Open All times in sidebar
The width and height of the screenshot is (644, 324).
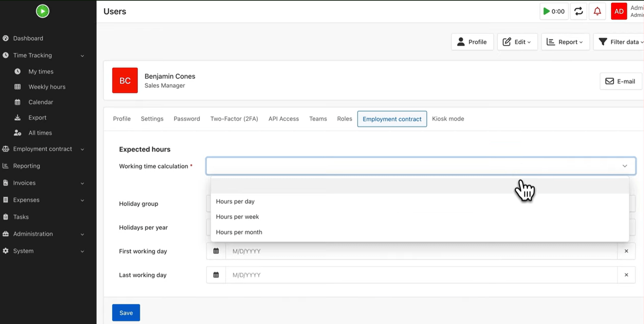(40, 133)
